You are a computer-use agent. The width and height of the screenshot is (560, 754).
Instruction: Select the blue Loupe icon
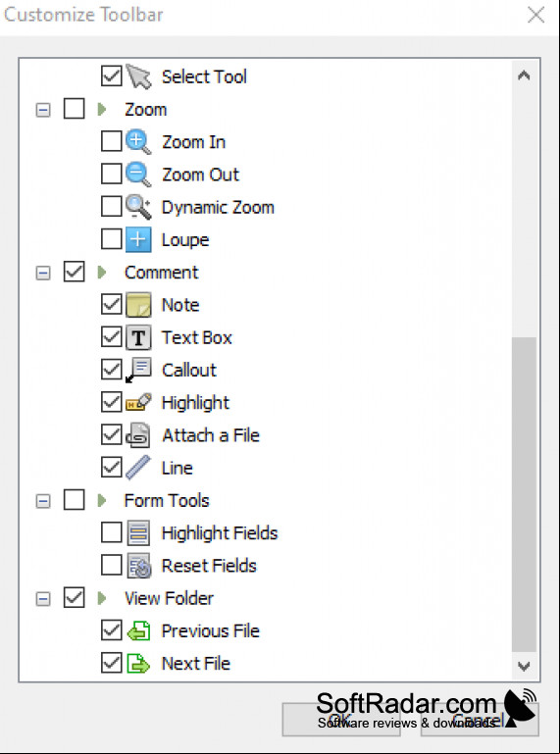tap(138, 240)
